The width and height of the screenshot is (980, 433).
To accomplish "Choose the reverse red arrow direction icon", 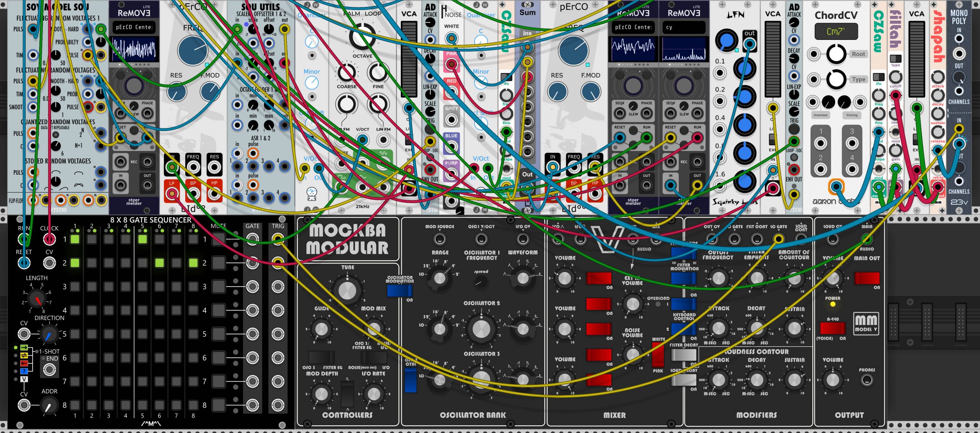I will [24, 363].
